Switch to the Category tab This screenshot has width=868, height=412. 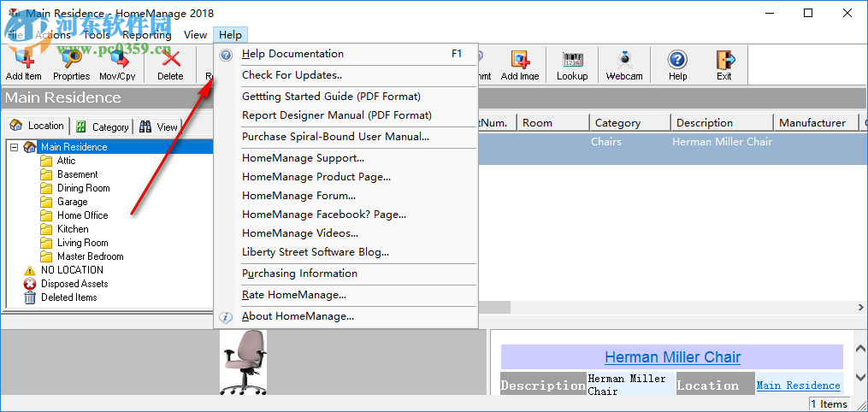(103, 127)
